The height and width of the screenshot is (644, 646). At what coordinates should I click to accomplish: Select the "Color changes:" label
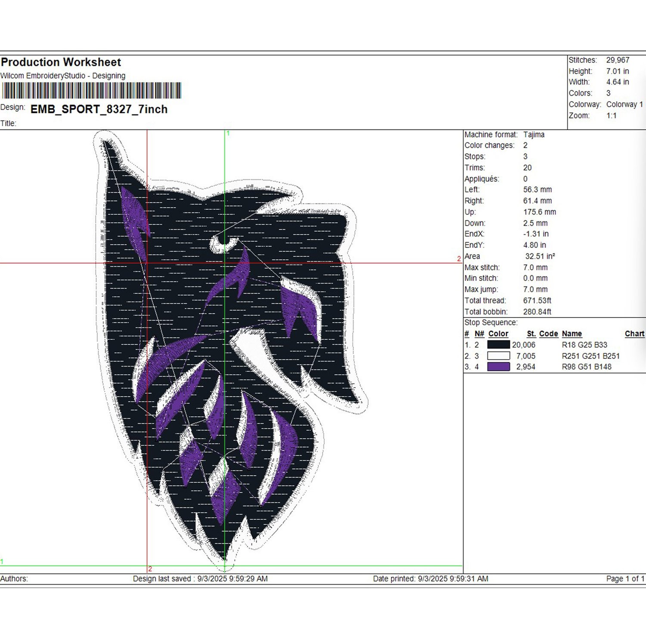pyautogui.click(x=489, y=146)
